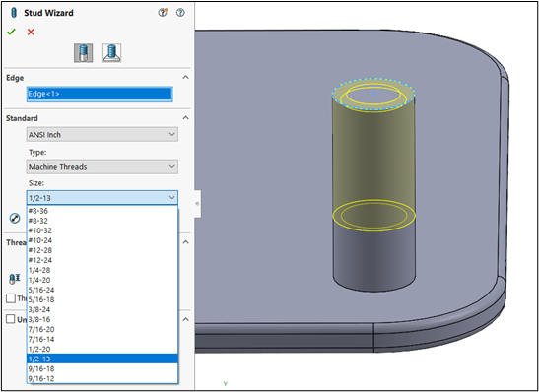Select Creates Stud on Cylindrical Body icon
The height and width of the screenshot is (392, 539).
coord(84,53)
